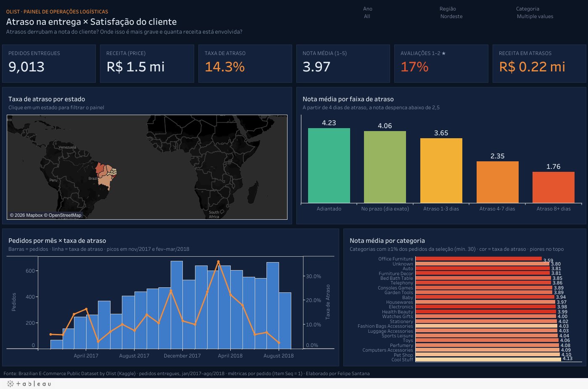Click the Stationery category label
This screenshot has height=389, width=588.
[x=401, y=321]
